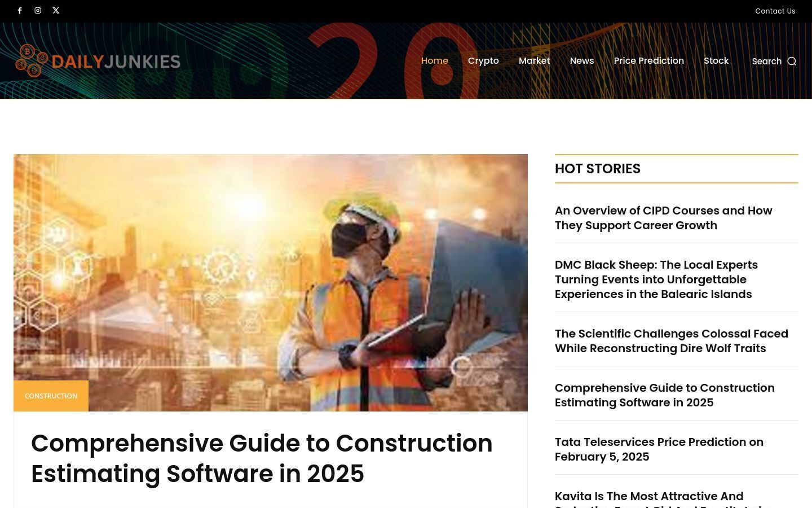Open the Construction Estimating Software hot story

pyautogui.click(x=665, y=395)
